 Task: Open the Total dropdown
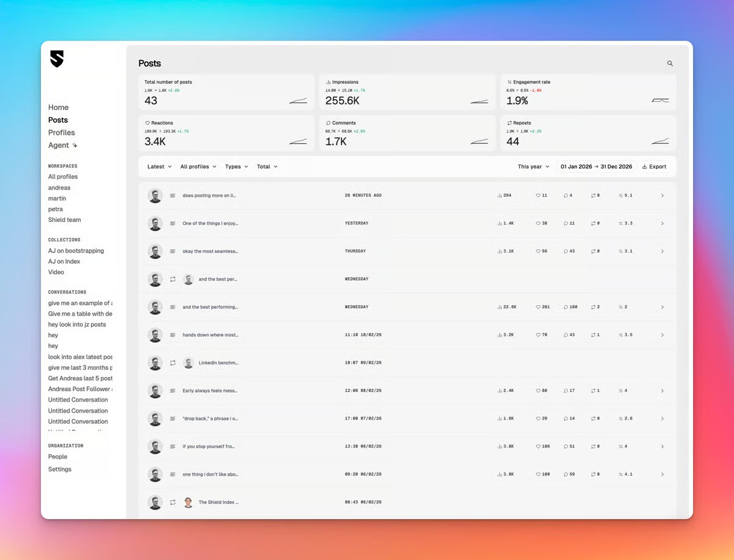pos(267,167)
